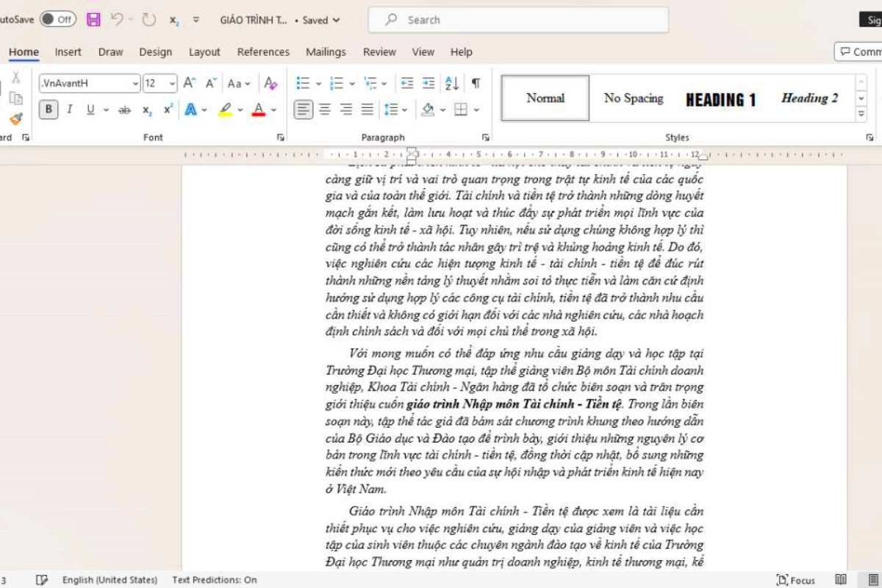Image resolution: width=882 pixels, height=588 pixels.
Task: Redo the last action
Action: coord(149,20)
